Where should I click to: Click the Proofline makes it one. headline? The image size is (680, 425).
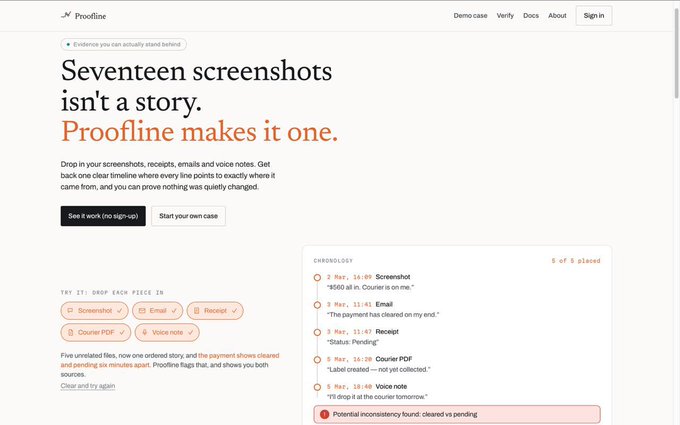(x=199, y=132)
